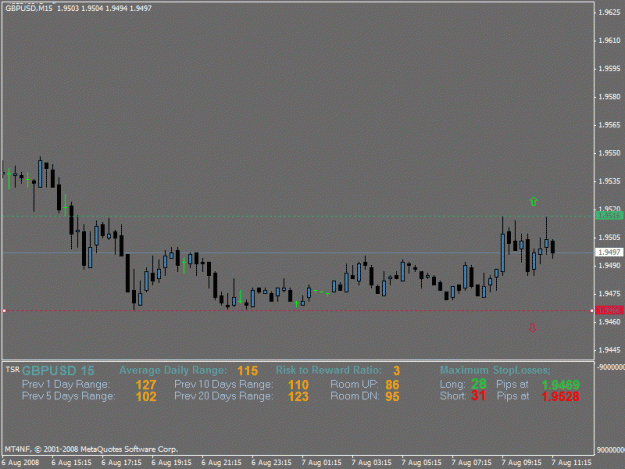625x469 pixels.
Task: Click the Long stop value 28
Action: (x=479, y=384)
